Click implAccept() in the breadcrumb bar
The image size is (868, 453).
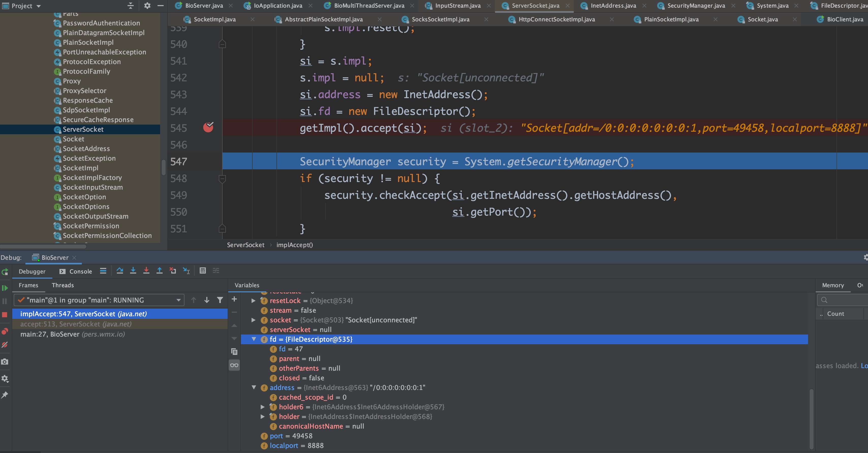point(294,245)
